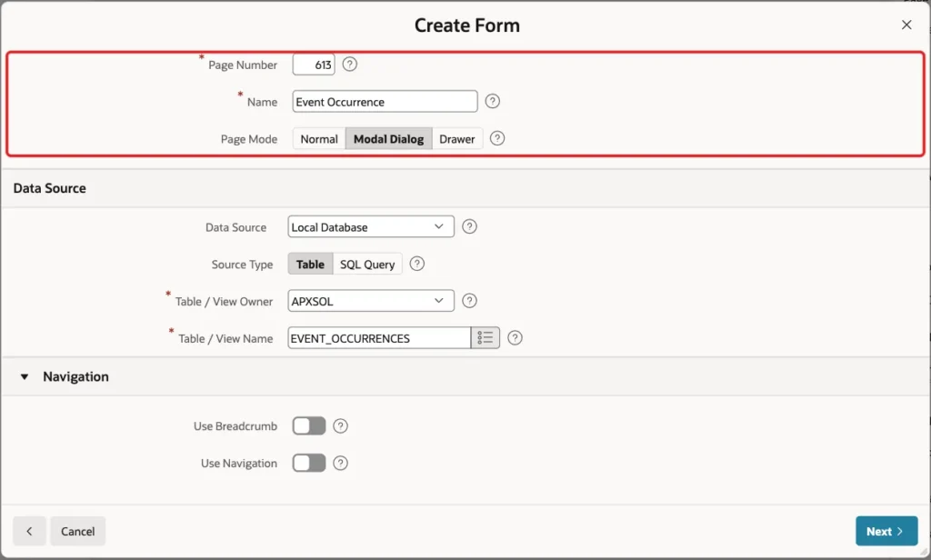Click the Source Type label
The width and height of the screenshot is (931, 560).
(x=242, y=265)
